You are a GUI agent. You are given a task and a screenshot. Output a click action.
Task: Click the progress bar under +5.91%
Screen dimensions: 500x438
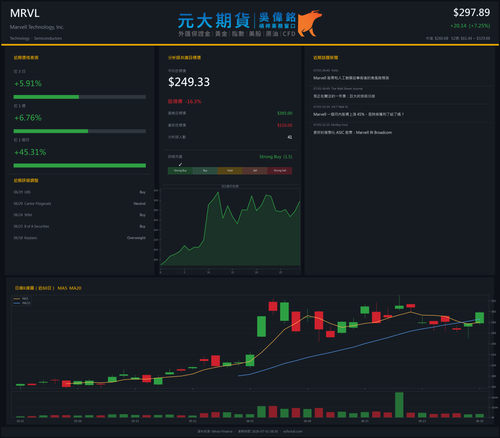80,97
